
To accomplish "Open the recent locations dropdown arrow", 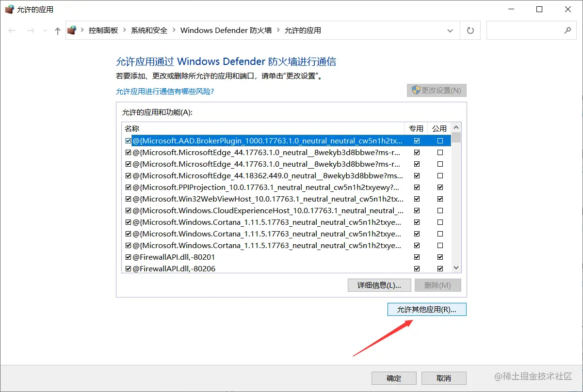I will (45, 31).
